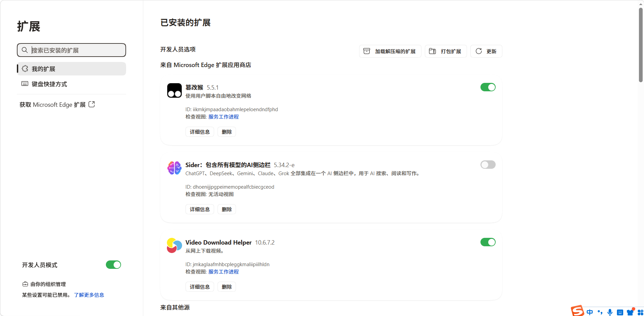
Task: Click 加载解压缩的扩展 button
Action: point(390,51)
